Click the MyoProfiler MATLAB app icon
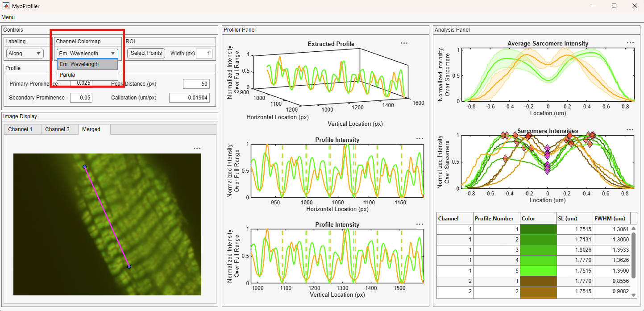 coord(6,6)
